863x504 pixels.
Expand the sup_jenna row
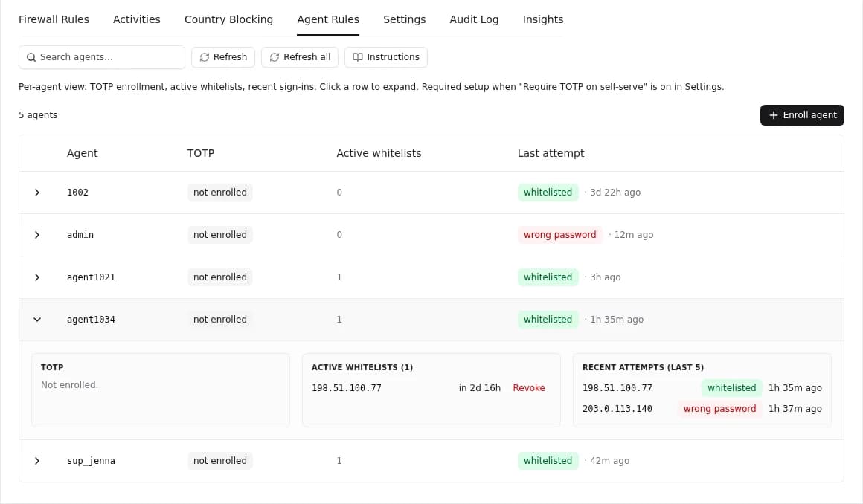[x=37, y=461]
